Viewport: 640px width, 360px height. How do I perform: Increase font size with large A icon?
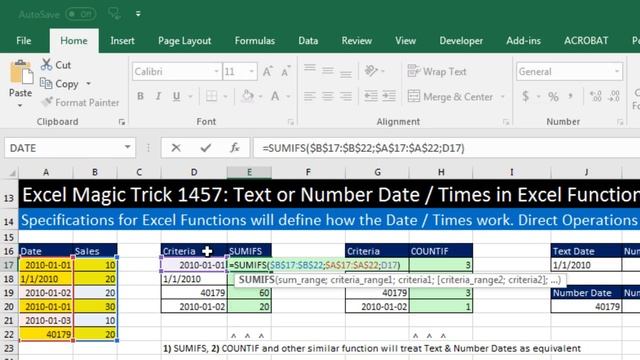click(267, 72)
